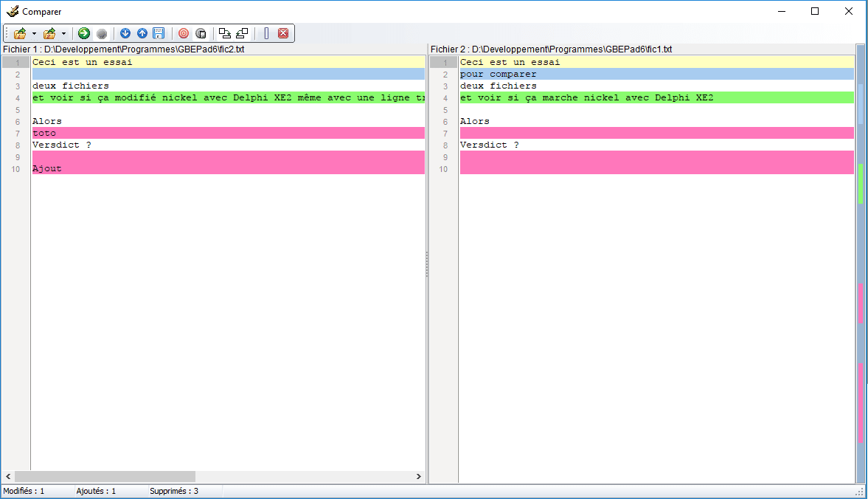The height and width of the screenshot is (499, 868).
Task: Click 'Versdict ?' in the left pane
Action: [x=61, y=145]
